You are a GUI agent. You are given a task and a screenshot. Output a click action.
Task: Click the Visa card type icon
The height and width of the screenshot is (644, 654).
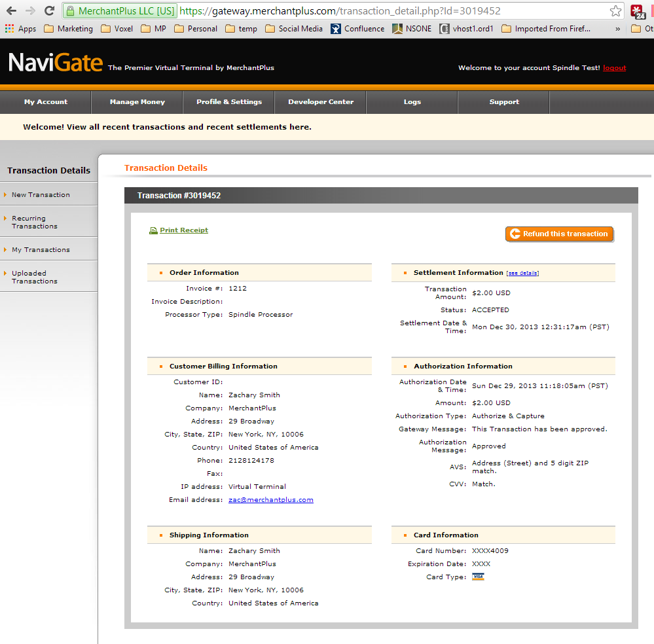pyautogui.click(x=478, y=577)
